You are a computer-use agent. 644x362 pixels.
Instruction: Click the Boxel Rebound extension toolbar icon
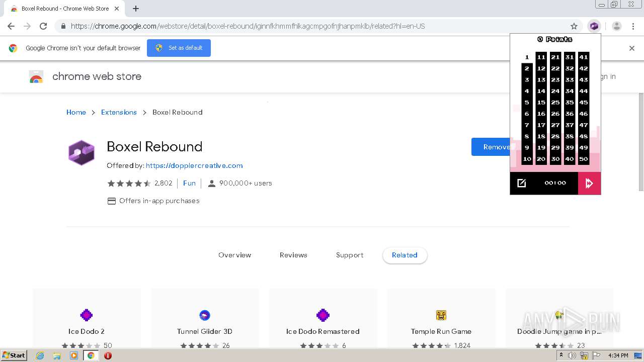pyautogui.click(x=594, y=26)
